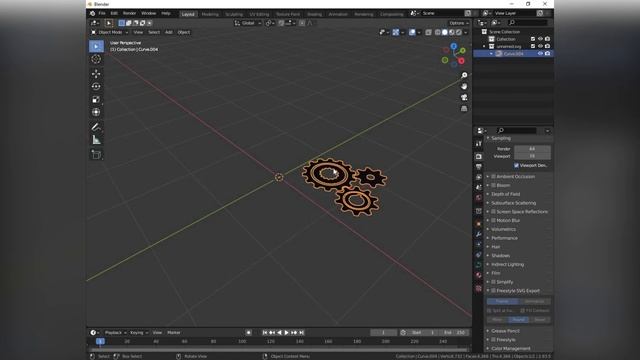The width and height of the screenshot is (640, 360).
Task: Switch perspective/orthographic grid icon
Action: pos(464,109)
